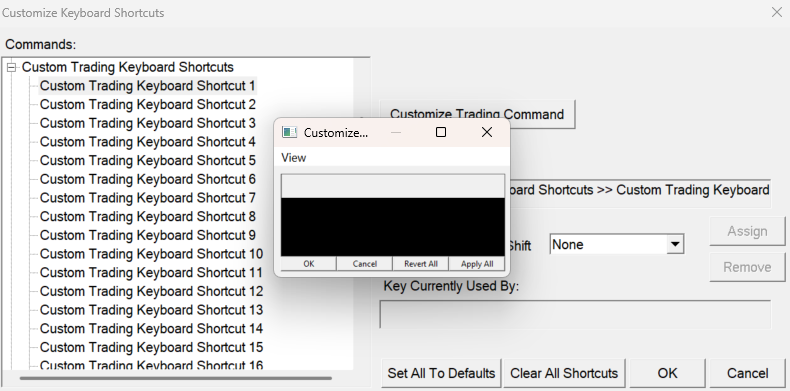The width and height of the screenshot is (790, 391).
Task: Maximize the small Customize popup window
Action: click(441, 132)
